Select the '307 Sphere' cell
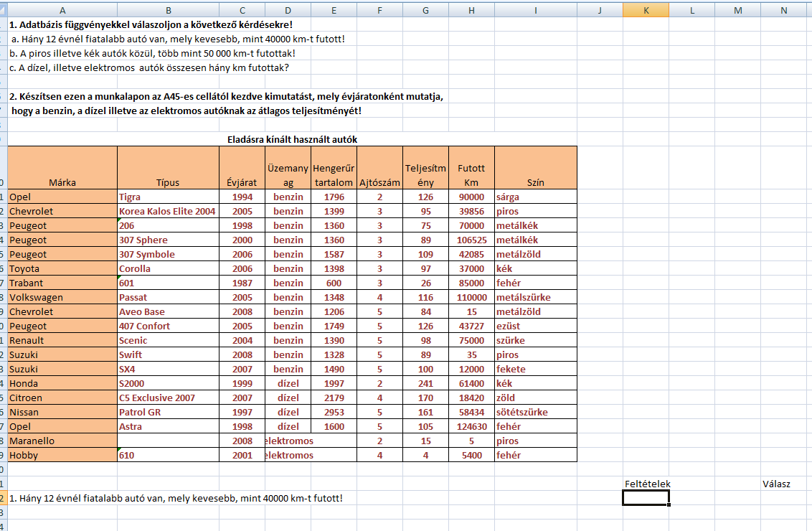This screenshot has height=531, width=812. tap(169, 240)
